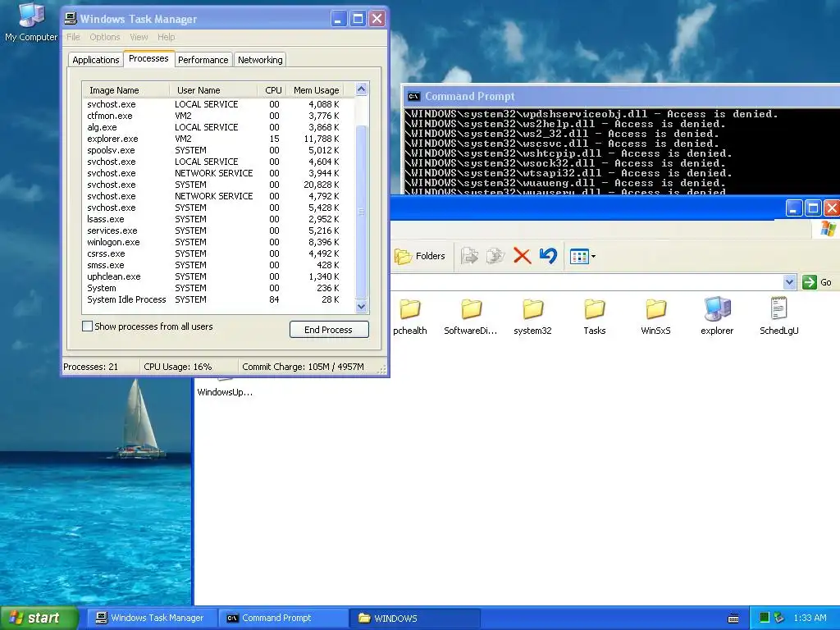
Task: Select the explorer.exe process row
Action: 217,139
